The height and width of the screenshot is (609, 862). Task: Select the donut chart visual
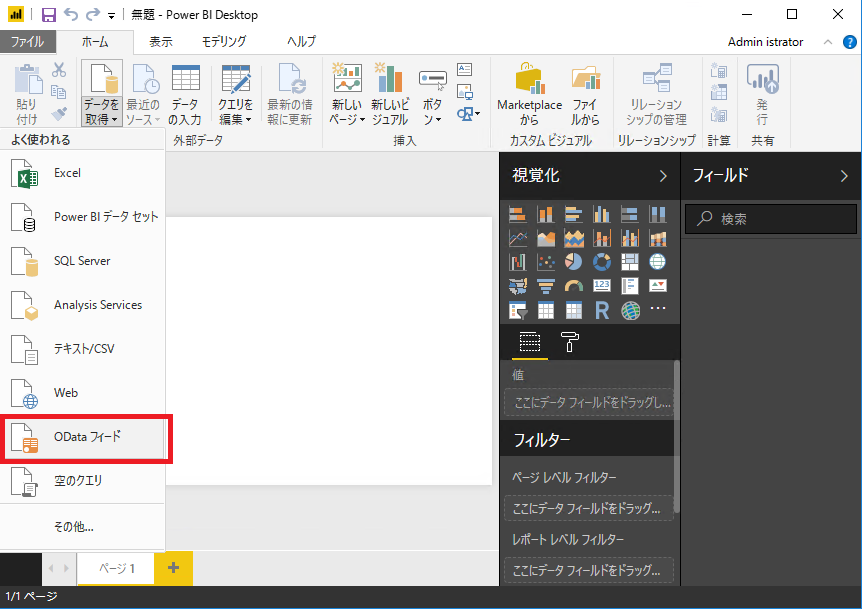602,262
